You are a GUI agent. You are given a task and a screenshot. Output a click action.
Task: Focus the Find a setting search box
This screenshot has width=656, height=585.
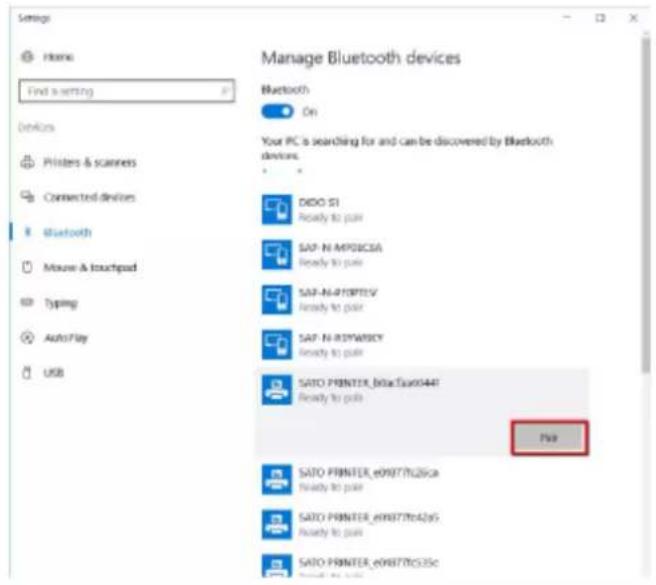126,91
